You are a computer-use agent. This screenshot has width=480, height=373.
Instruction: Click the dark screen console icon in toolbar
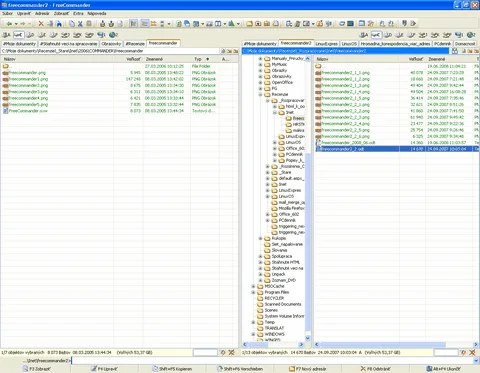[x=350, y=24]
